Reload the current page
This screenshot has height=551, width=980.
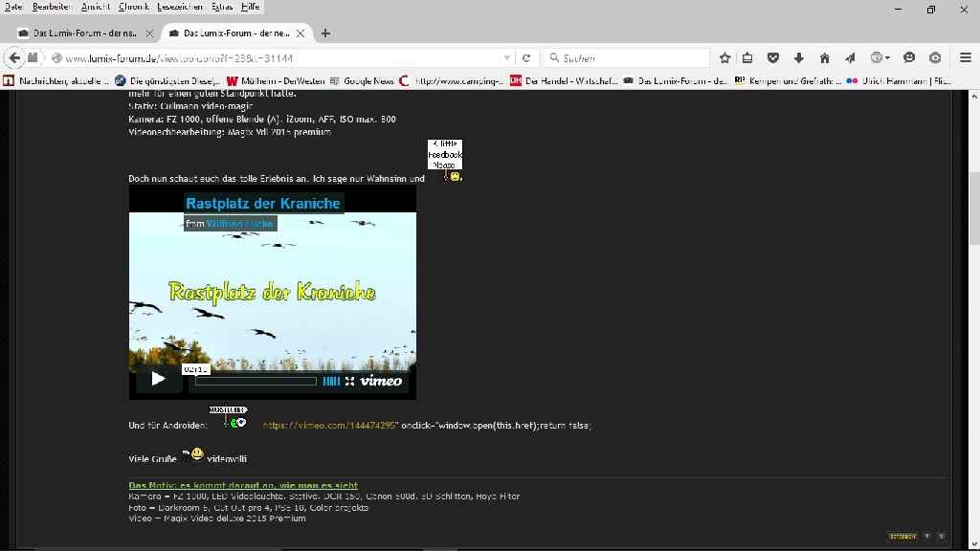[x=526, y=58]
